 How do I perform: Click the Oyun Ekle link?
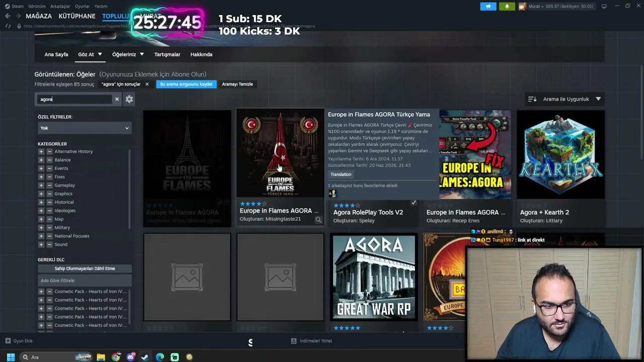23,341
